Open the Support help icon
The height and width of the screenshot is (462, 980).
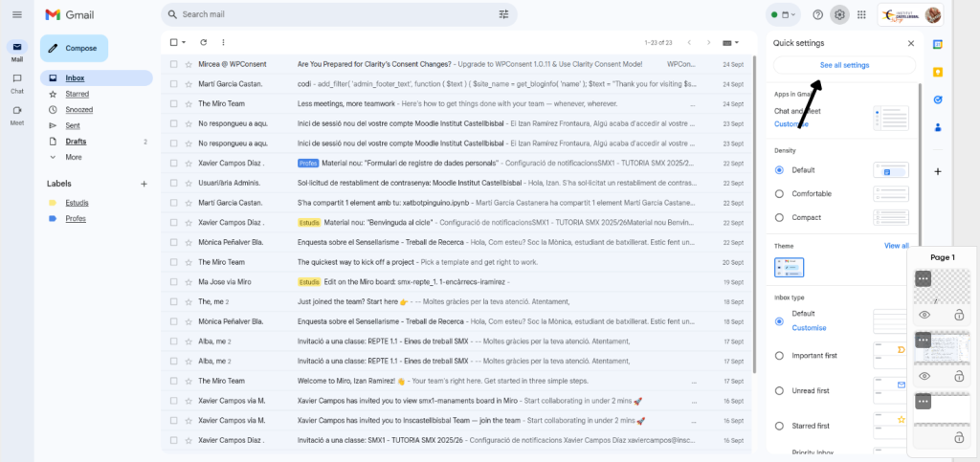(817, 14)
